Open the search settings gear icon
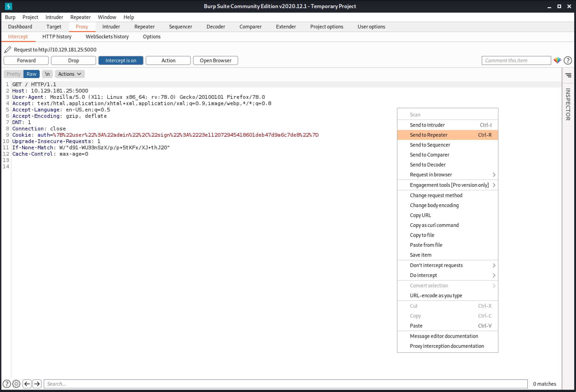The image size is (576, 392). [16, 384]
